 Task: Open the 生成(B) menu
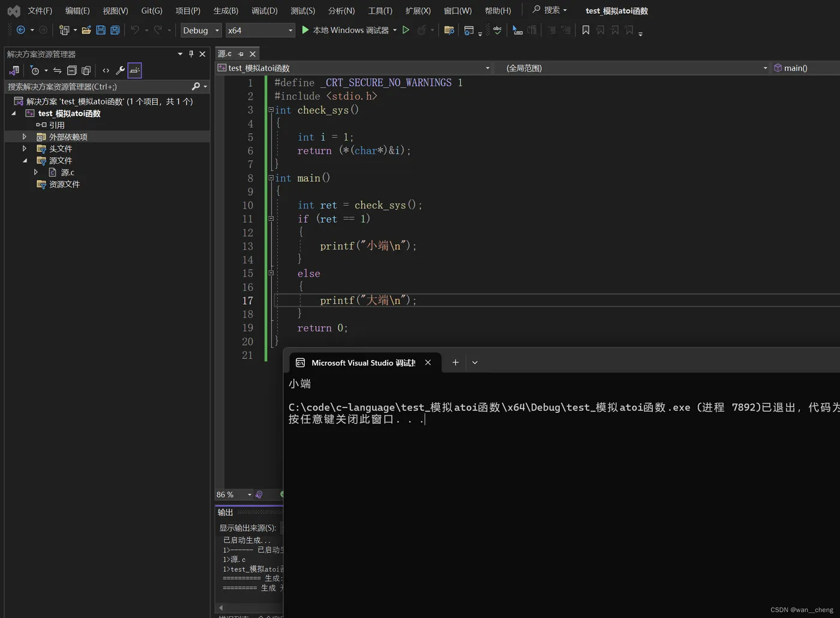pos(226,11)
